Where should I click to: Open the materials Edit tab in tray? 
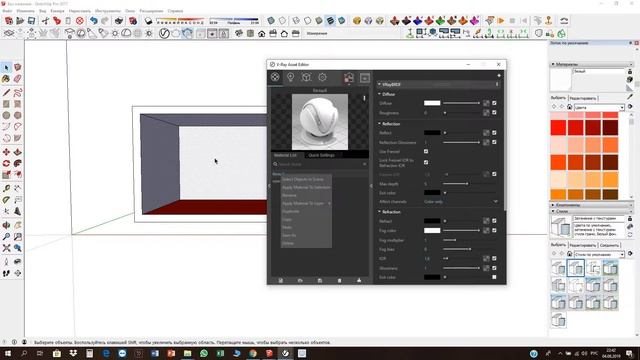pos(583,98)
